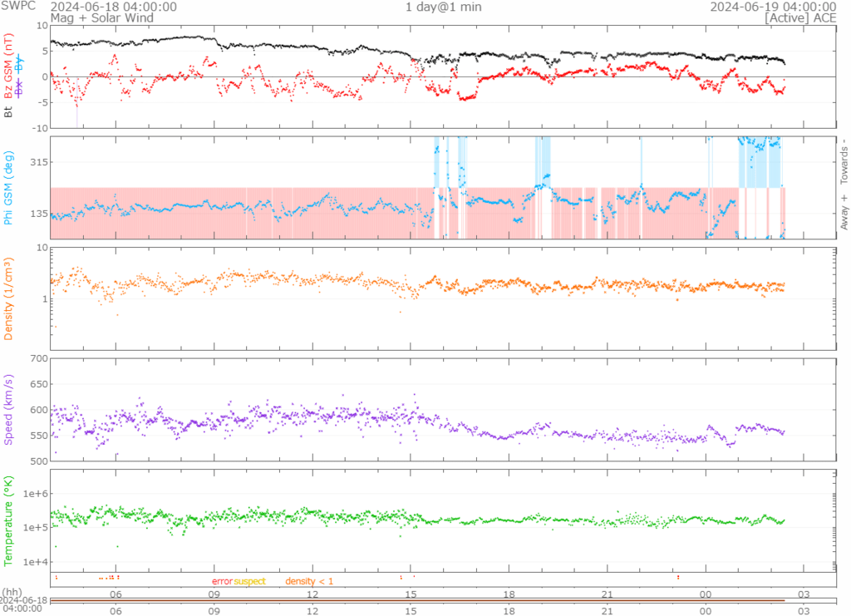
Task: Click the Density (1/cm³) axis label
Action: tap(9, 299)
